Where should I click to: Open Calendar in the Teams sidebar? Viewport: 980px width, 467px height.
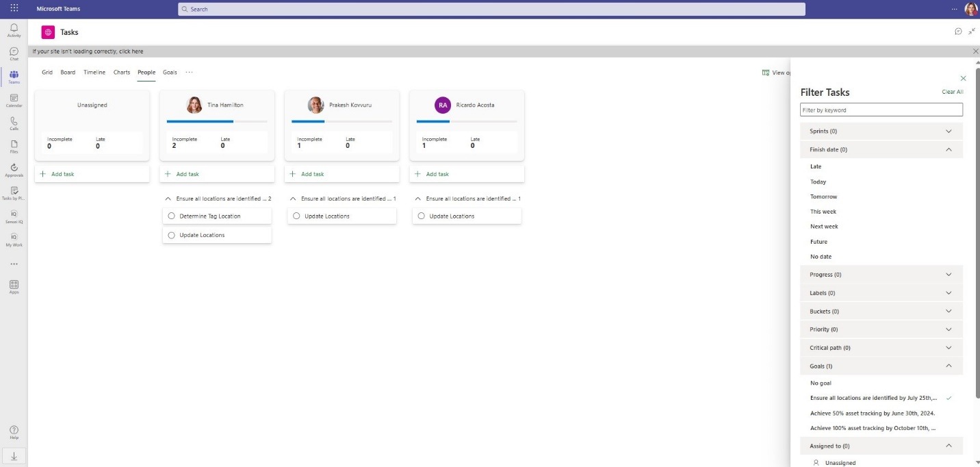point(14,101)
